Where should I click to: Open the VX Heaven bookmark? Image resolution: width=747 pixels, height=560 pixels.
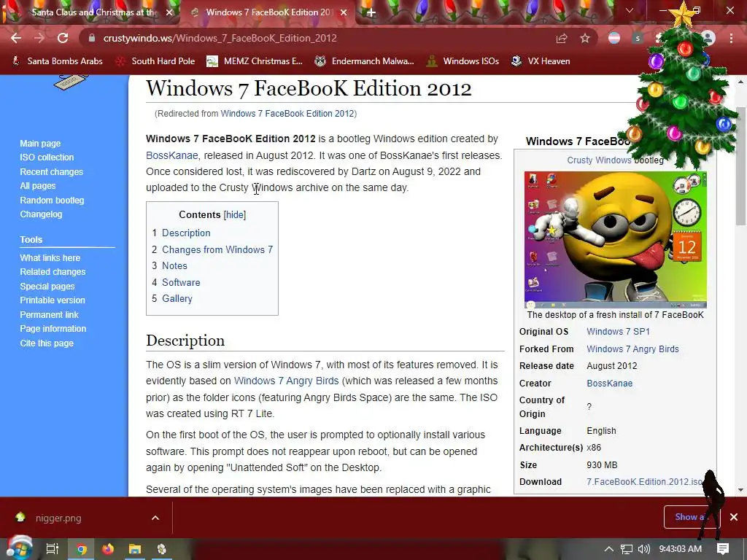[541, 61]
